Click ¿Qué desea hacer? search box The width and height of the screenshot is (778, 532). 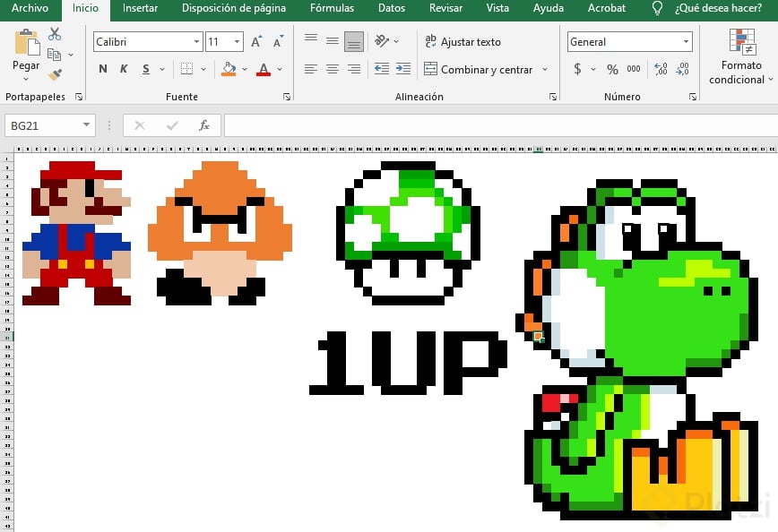coord(718,8)
